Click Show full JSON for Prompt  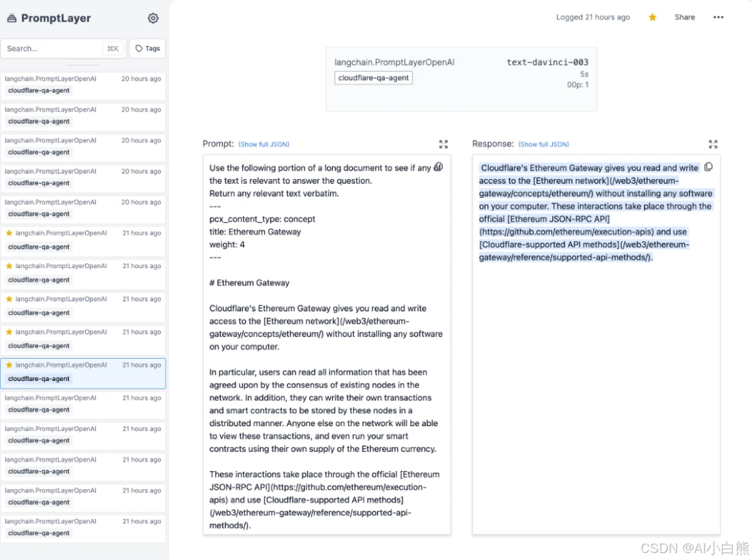[264, 144]
